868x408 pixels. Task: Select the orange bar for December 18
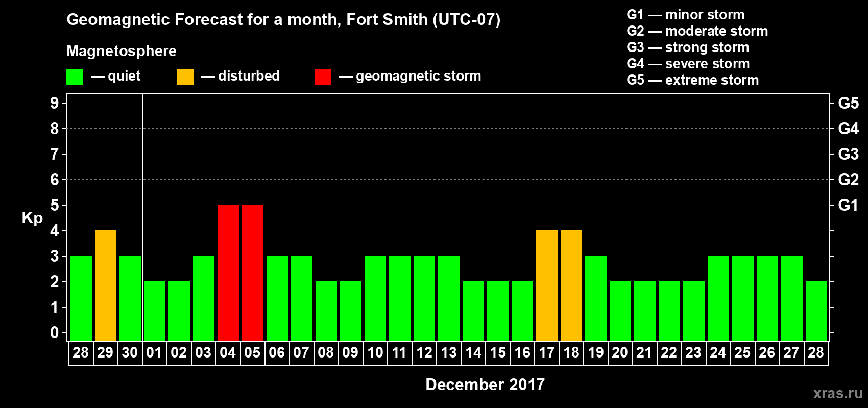click(x=571, y=286)
